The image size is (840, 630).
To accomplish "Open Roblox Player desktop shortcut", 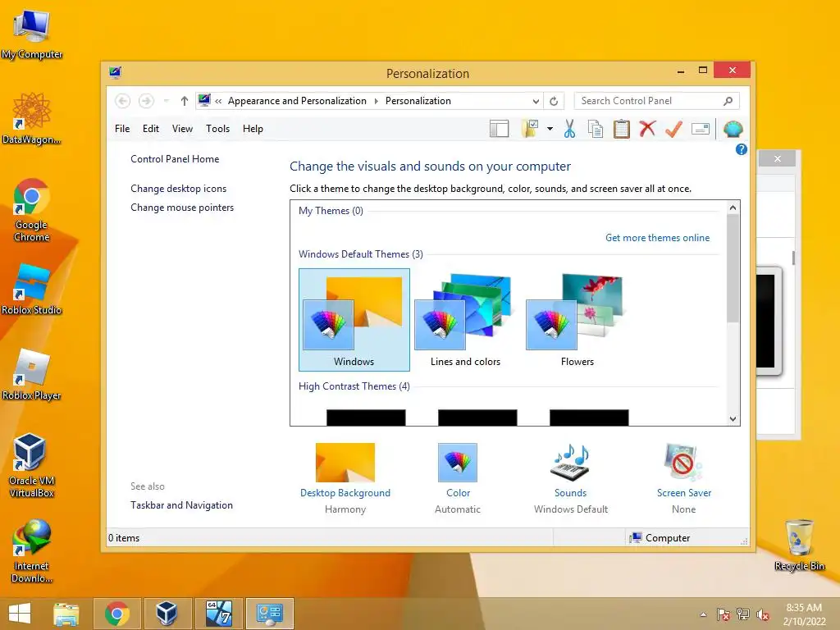I will (x=32, y=374).
